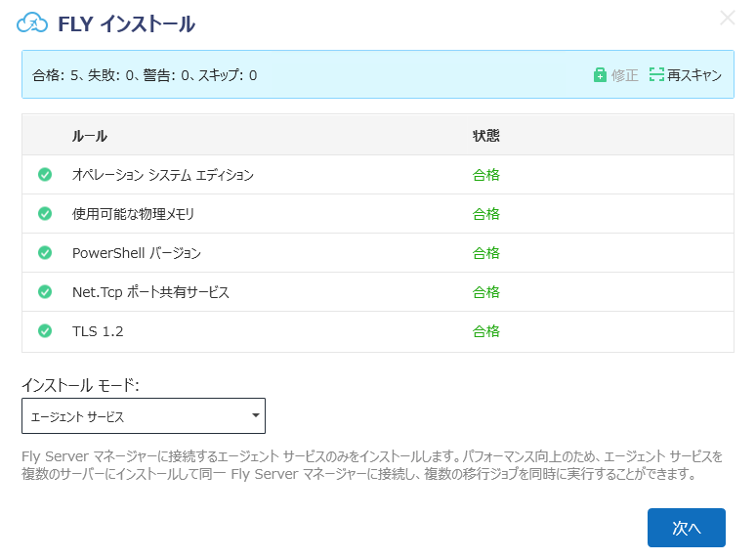
Task: Click 合格 status of TLS 1.2 row
Action: tap(486, 331)
